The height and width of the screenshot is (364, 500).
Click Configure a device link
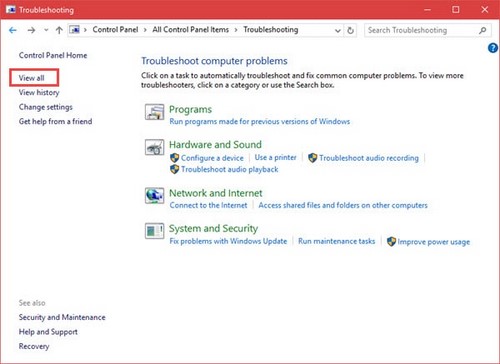[212, 158]
